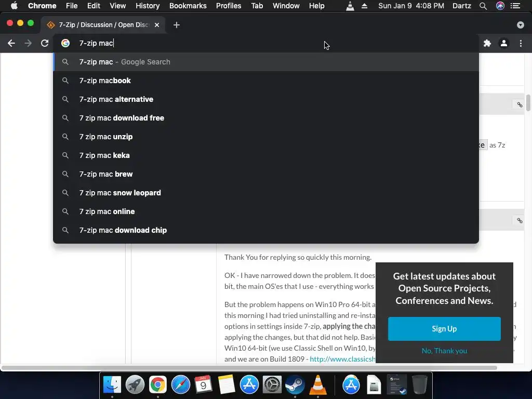Open Finder from the Dock
Viewport: 532px width, 399px height.
pyautogui.click(x=112, y=385)
